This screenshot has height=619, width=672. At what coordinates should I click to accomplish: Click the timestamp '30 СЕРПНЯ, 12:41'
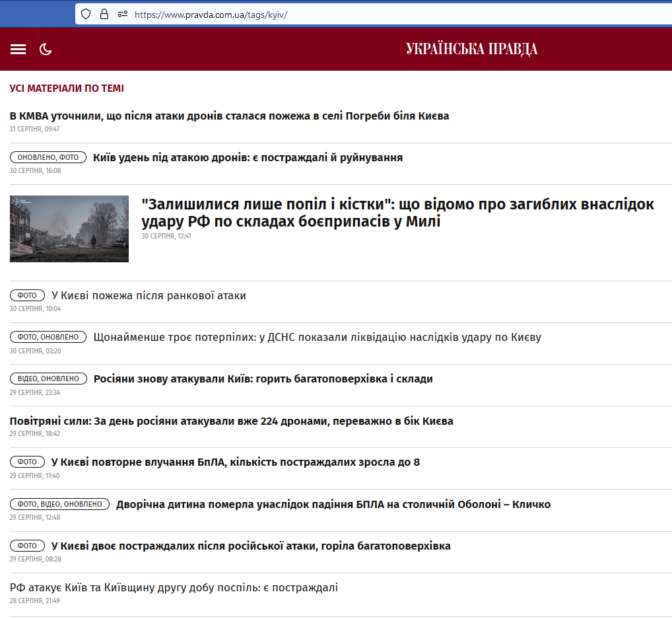[x=166, y=236]
